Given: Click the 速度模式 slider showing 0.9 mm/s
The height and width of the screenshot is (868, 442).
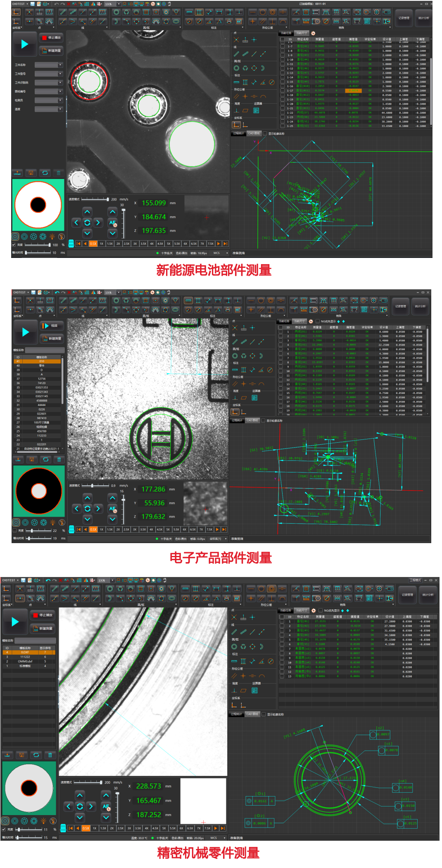Looking at the screenshot, I should click(92, 486).
